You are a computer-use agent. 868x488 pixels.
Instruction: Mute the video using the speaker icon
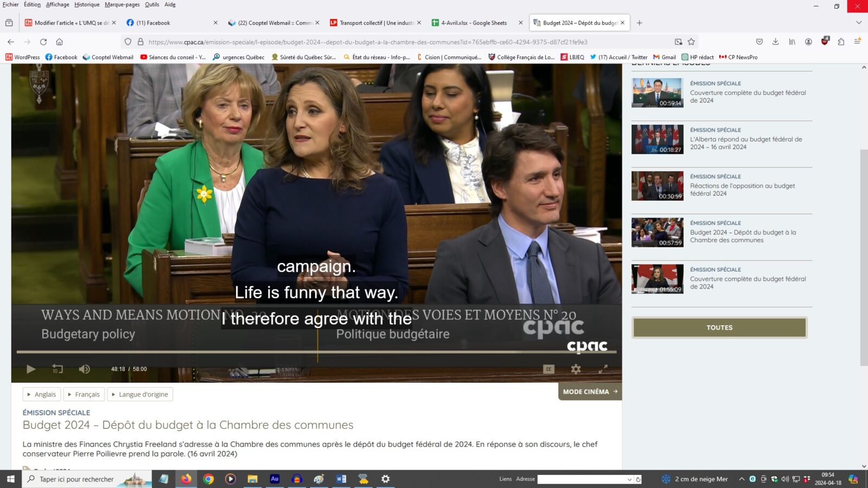tap(84, 369)
